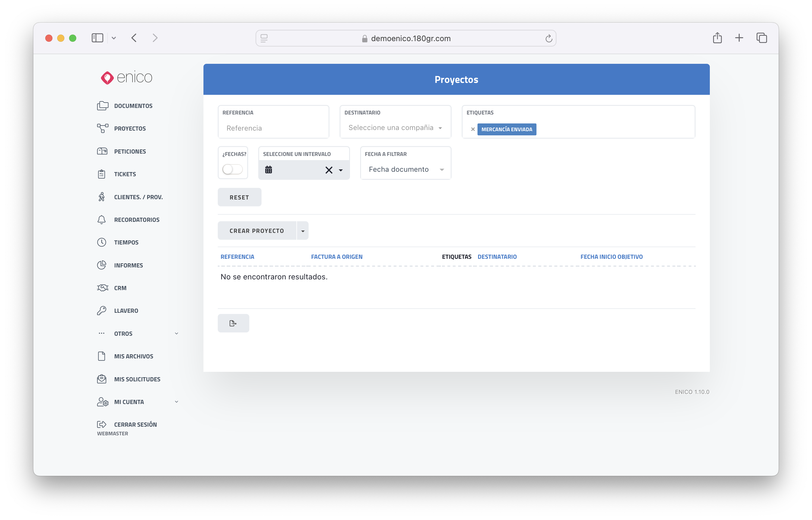Click the Tiempos clock icon
The image size is (812, 520).
pyautogui.click(x=102, y=242)
